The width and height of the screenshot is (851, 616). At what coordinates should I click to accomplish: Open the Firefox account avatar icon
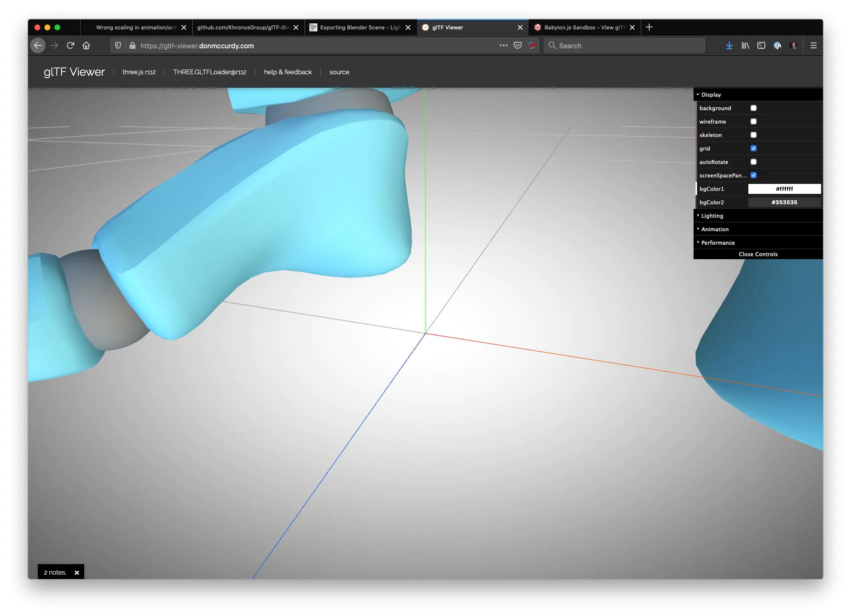(x=793, y=45)
